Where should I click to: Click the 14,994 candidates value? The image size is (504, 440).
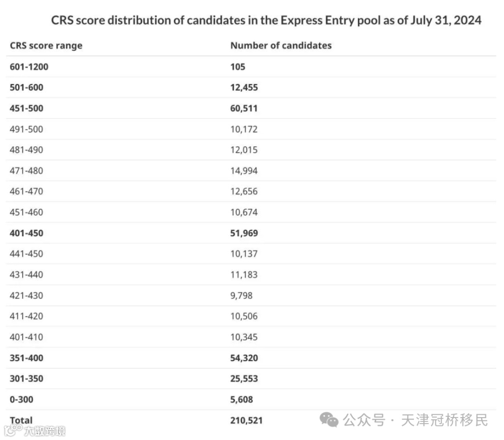point(244,170)
